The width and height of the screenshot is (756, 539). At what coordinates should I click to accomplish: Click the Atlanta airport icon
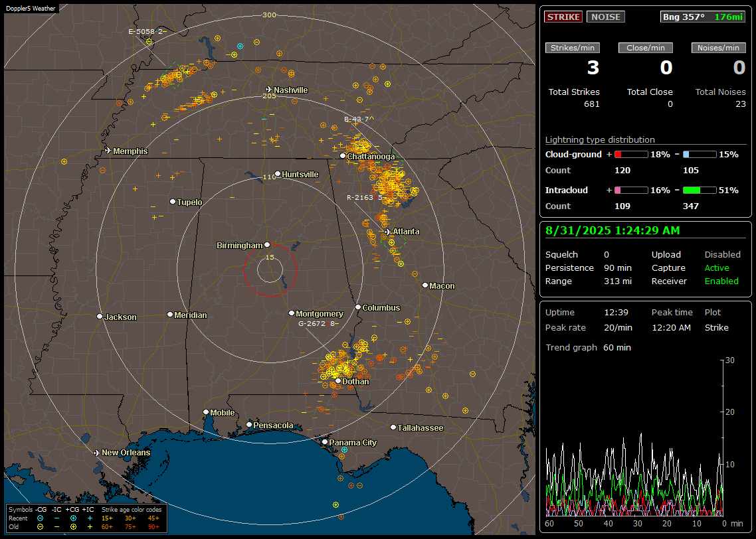(388, 232)
